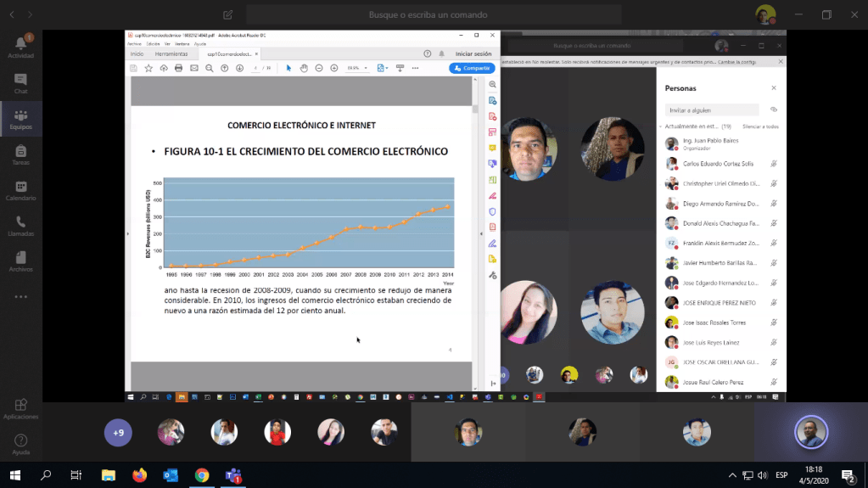Click the new chat compose icon
The width and height of the screenshot is (868, 488).
(x=227, y=15)
